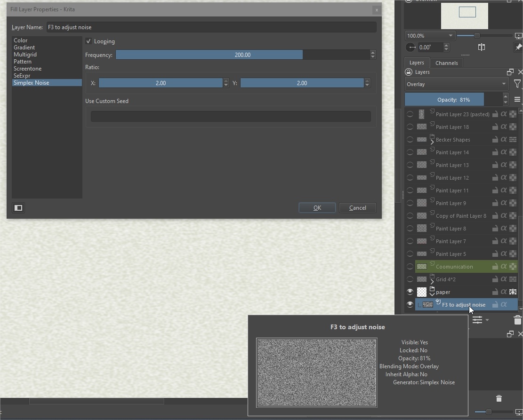The image size is (523, 420).
Task: Click the Overview canvas thumbnail
Action: pos(465,16)
